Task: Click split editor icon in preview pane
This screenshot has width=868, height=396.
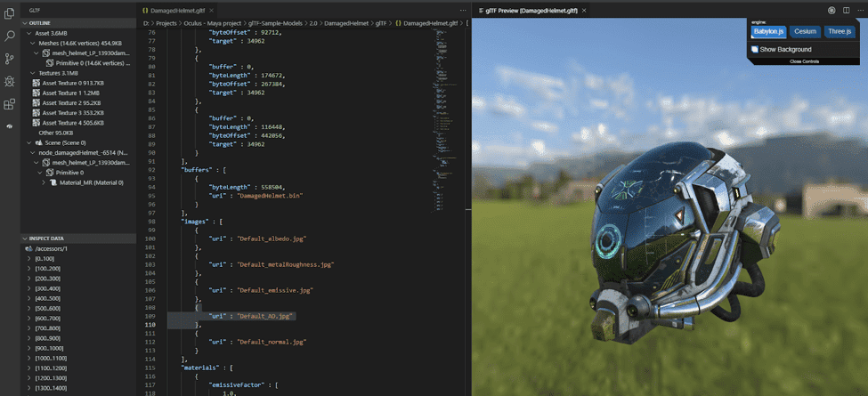Action: click(846, 10)
